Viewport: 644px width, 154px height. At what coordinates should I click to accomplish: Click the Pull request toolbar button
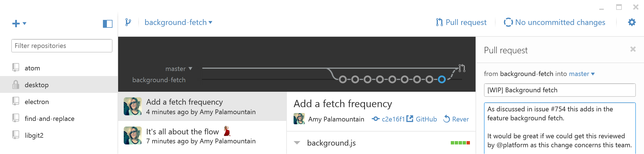tap(461, 22)
